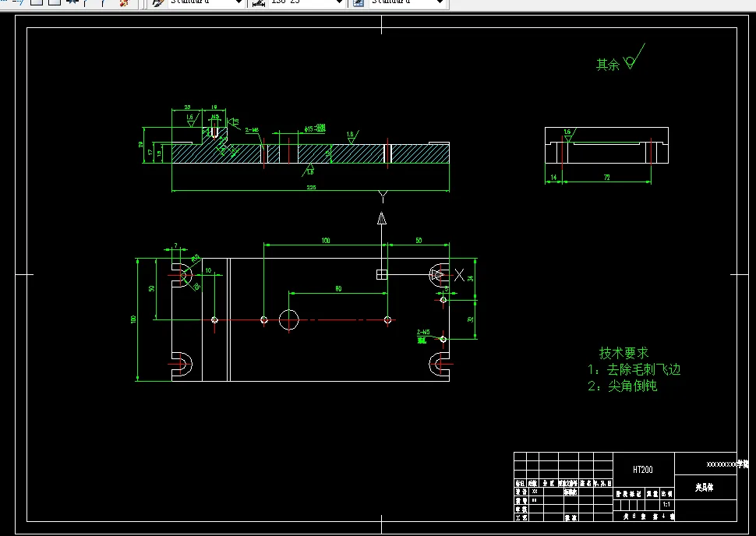Select the 19 dimension in the section view
756x536 pixels.
point(214,107)
